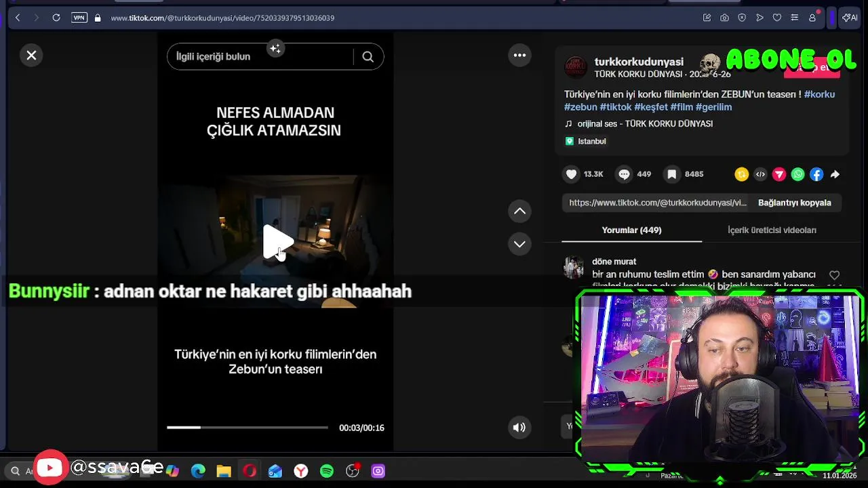868x488 pixels.
Task: Repost the video with the yellow repost icon
Action: point(742,175)
